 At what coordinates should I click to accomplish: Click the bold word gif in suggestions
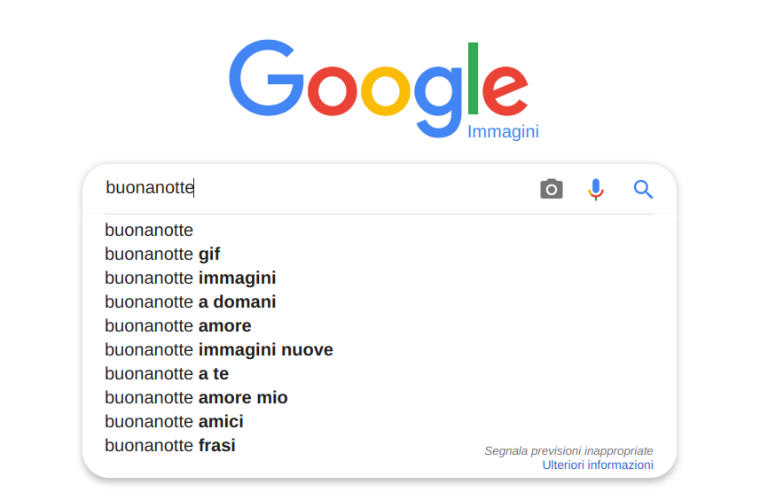click(209, 254)
